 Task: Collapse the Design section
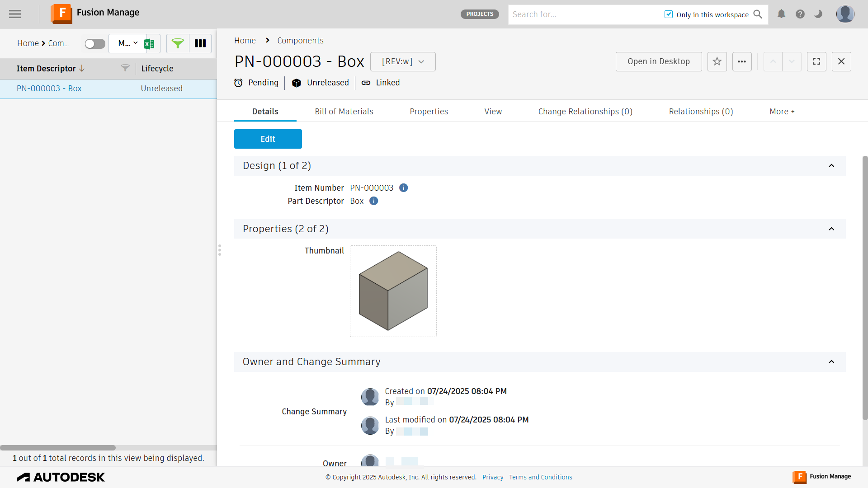(x=831, y=166)
